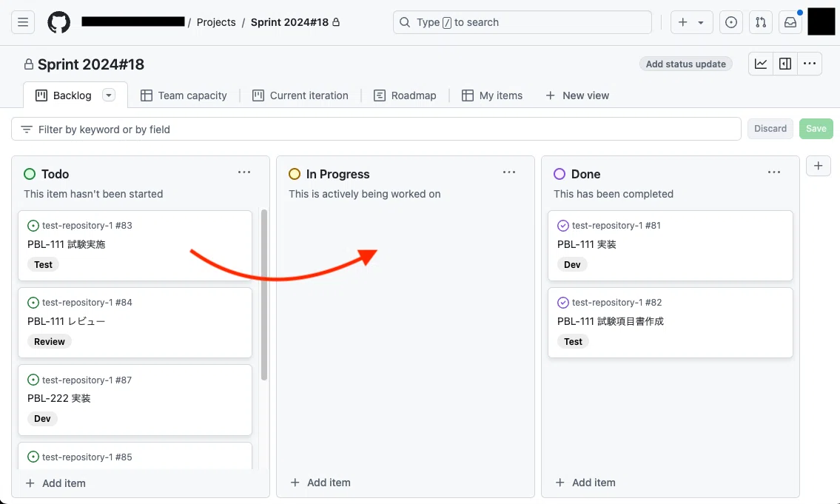The image size is (840, 504).
Task: Create a New view
Action: pyautogui.click(x=577, y=95)
